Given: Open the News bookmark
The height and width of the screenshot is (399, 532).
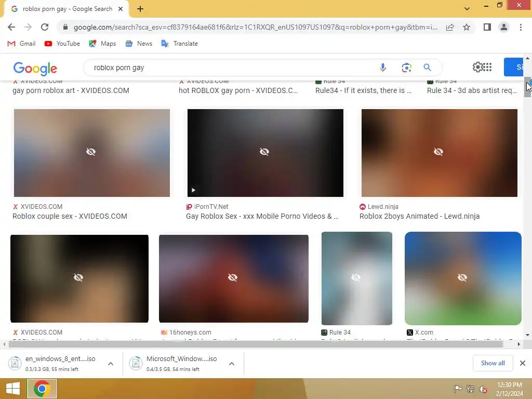Looking at the screenshot, I should click(x=139, y=44).
